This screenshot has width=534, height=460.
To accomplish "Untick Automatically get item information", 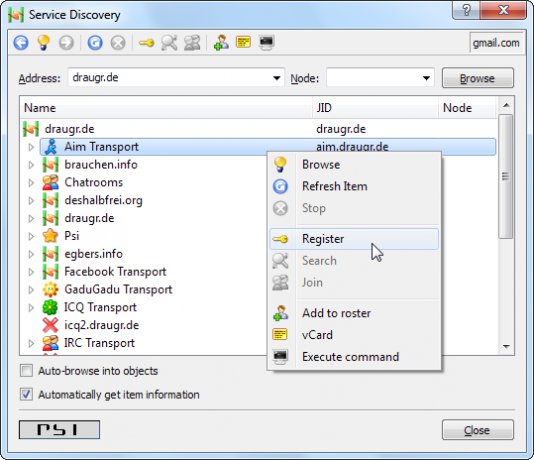I will (x=26, y=394).
